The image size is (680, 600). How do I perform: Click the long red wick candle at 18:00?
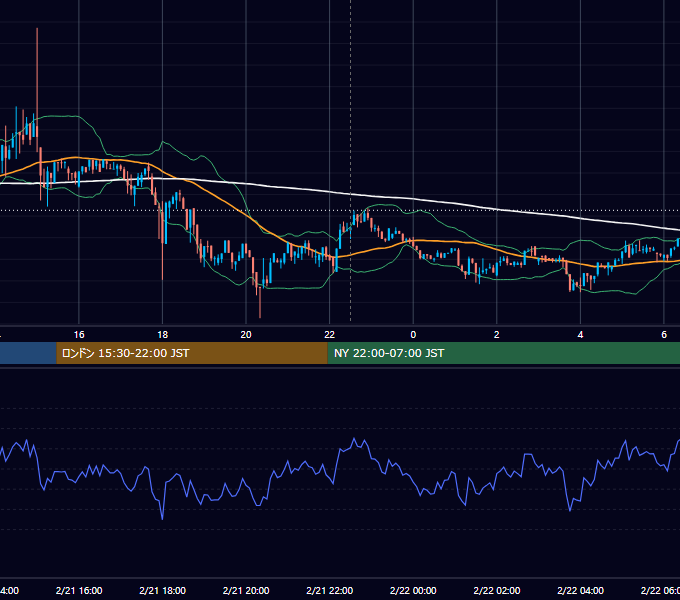pyautogui.click(x=162, y=243)
